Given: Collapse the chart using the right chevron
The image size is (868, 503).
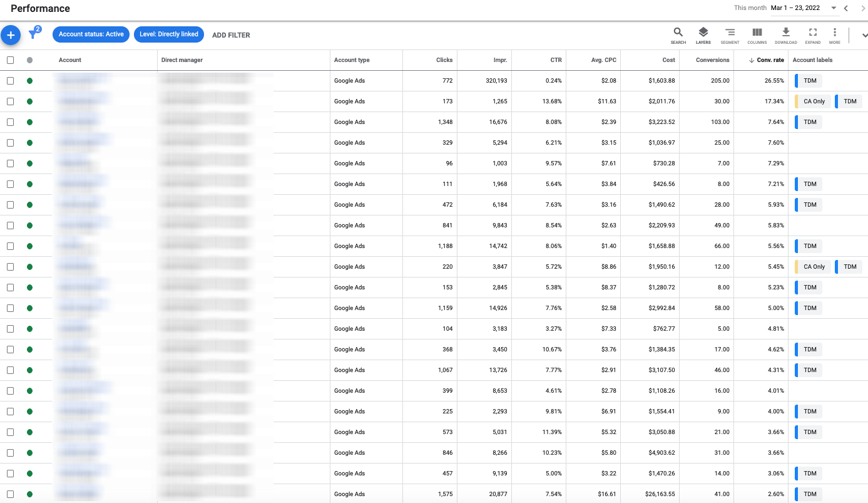Looking at the screenshot, I should 864,36.
